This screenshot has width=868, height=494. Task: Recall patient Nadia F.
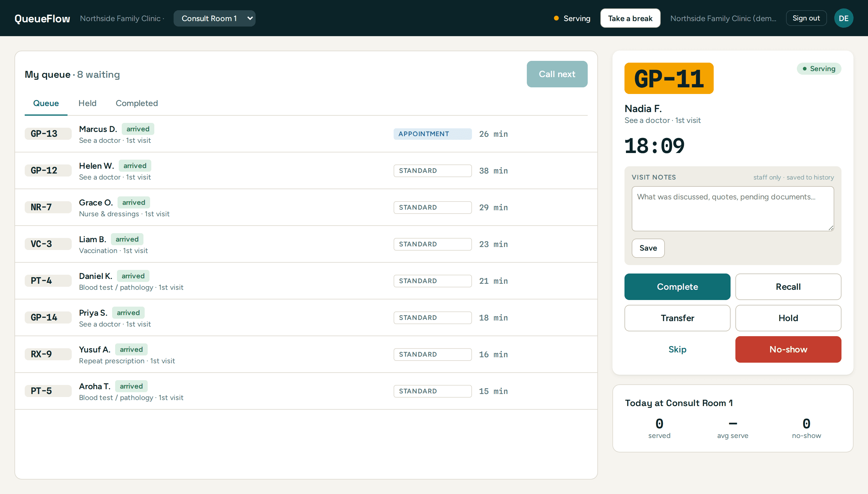(x=788, y=287)
